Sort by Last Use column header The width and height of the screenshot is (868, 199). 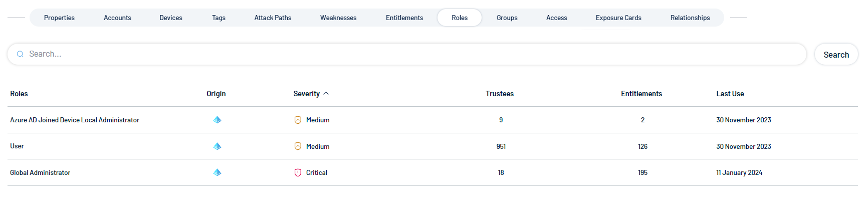coord(730,94)
